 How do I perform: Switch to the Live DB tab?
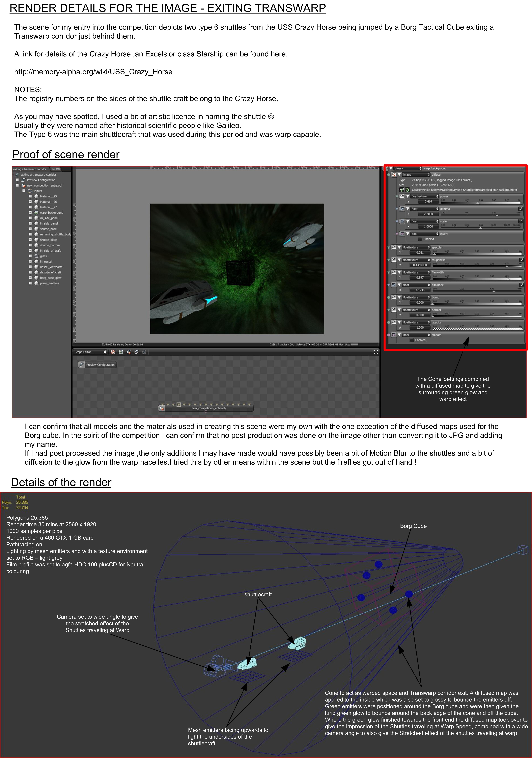click(55, 169)
